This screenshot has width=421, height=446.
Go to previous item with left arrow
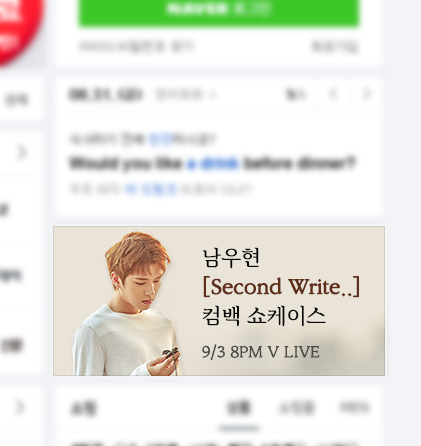point(333,94)
